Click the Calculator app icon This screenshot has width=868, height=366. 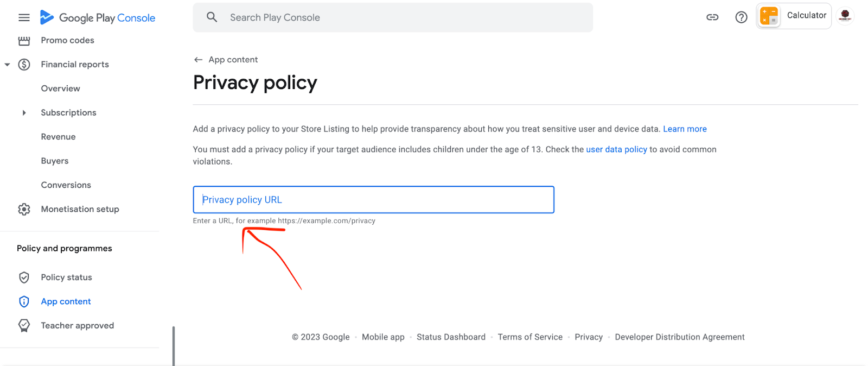(769, 16)
